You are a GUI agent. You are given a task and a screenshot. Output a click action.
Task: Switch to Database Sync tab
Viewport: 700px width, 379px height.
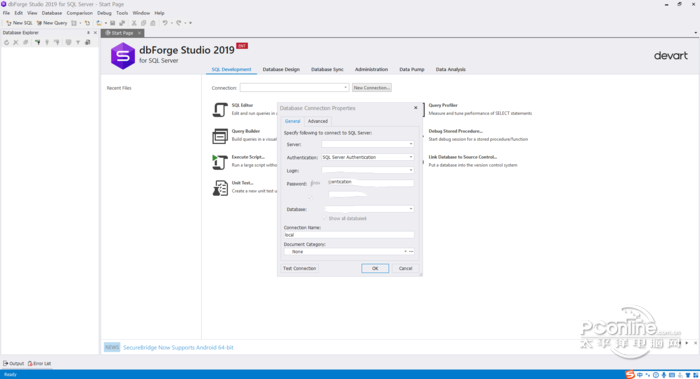[x=327, y=70]
